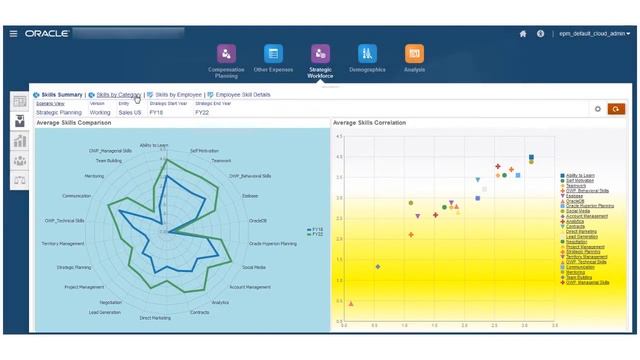
Task: Select the Strategic Workforce cluster
Action: [x=320, y=61]
